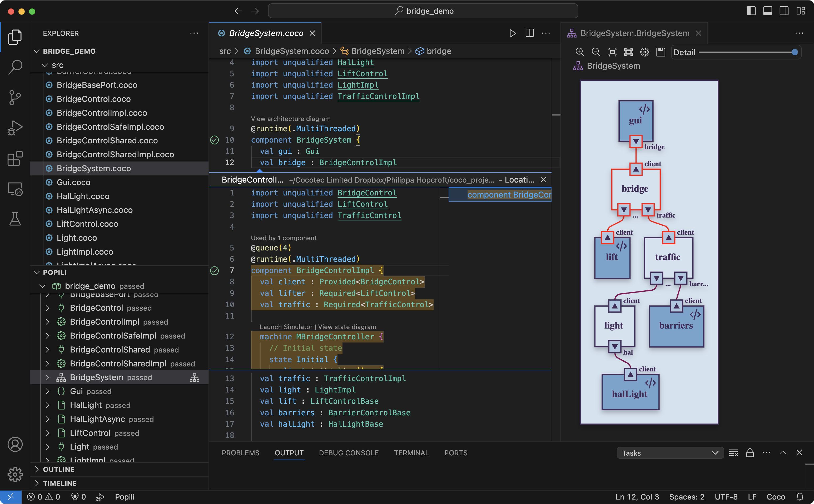
Task: Open architecture diagram icon on BridgeSystem row
Action: point(195,377)
